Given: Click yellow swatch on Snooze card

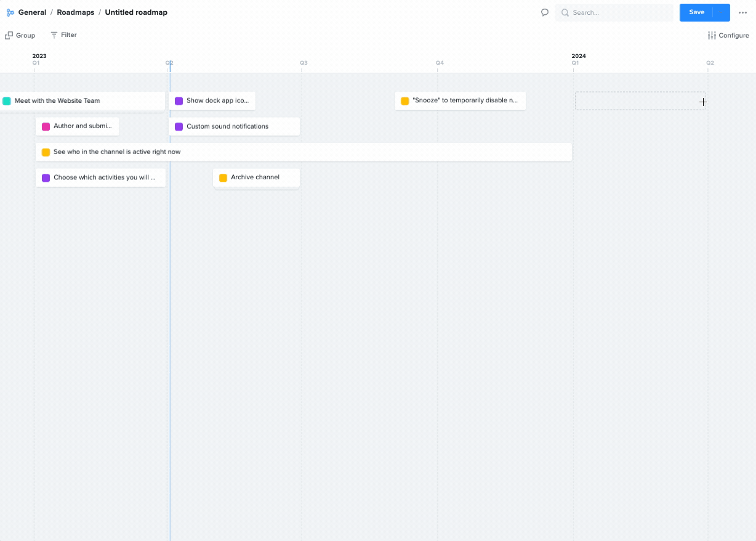Looking at the screenshot, I should 404,101.
